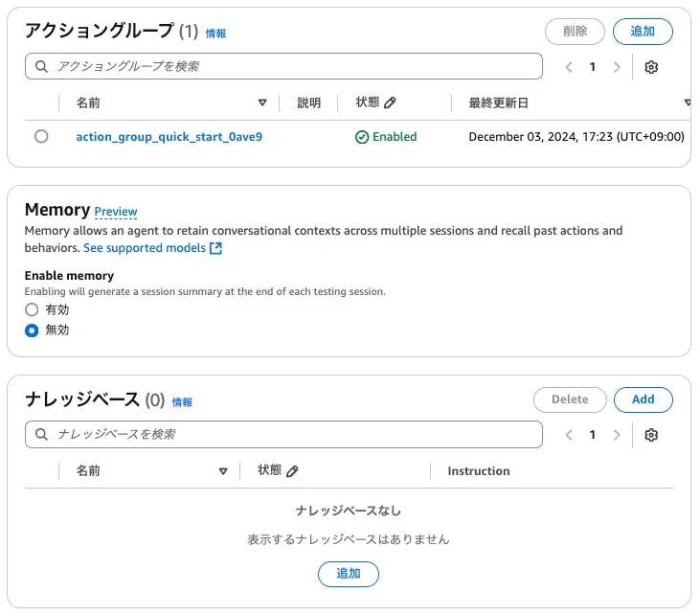Sort action groups by 最終更新日 arrow
The image size is (700, 615).
click(x=689, y=102)
